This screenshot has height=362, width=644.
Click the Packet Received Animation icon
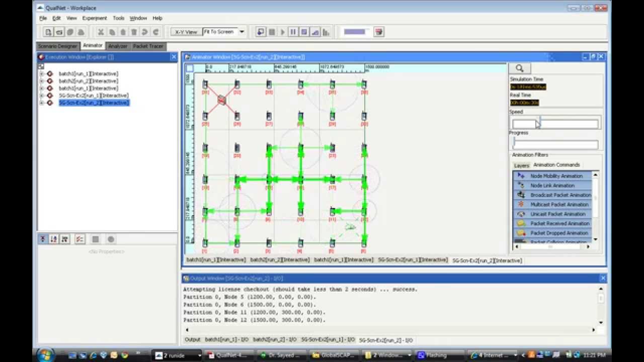[521, 224]
